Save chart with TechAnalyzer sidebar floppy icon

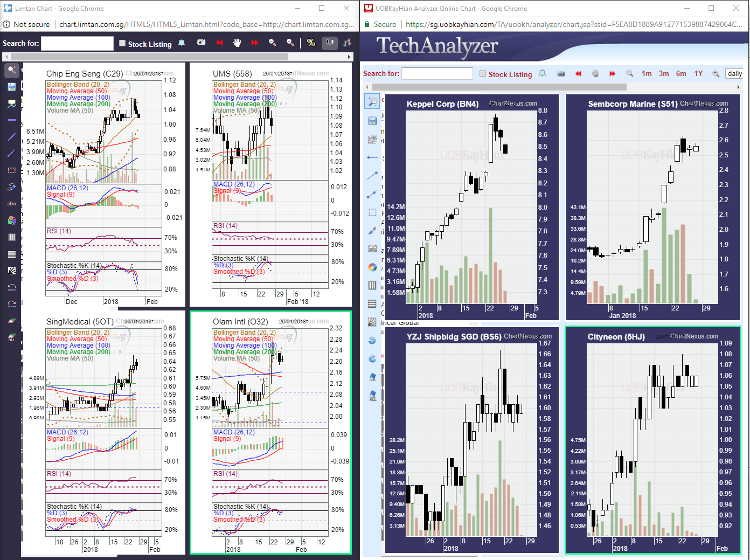pos(372,121)
